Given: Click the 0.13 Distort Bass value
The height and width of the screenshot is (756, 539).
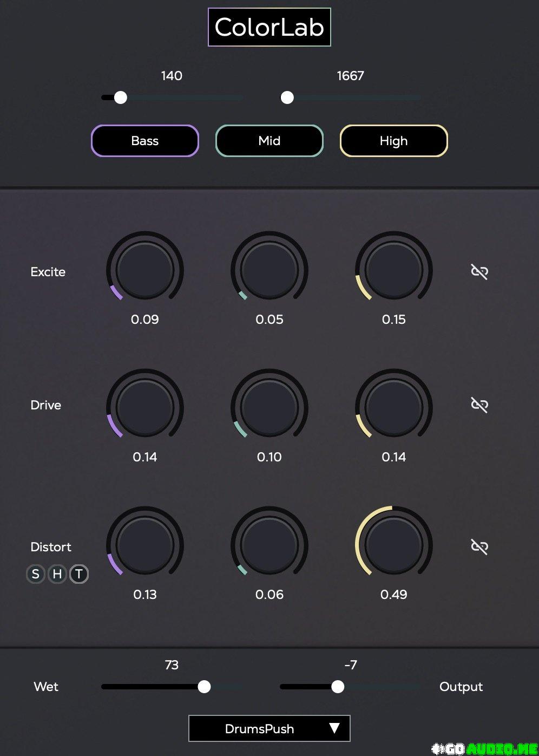Looking at the screenshot, I should click(x=145, y=595).
